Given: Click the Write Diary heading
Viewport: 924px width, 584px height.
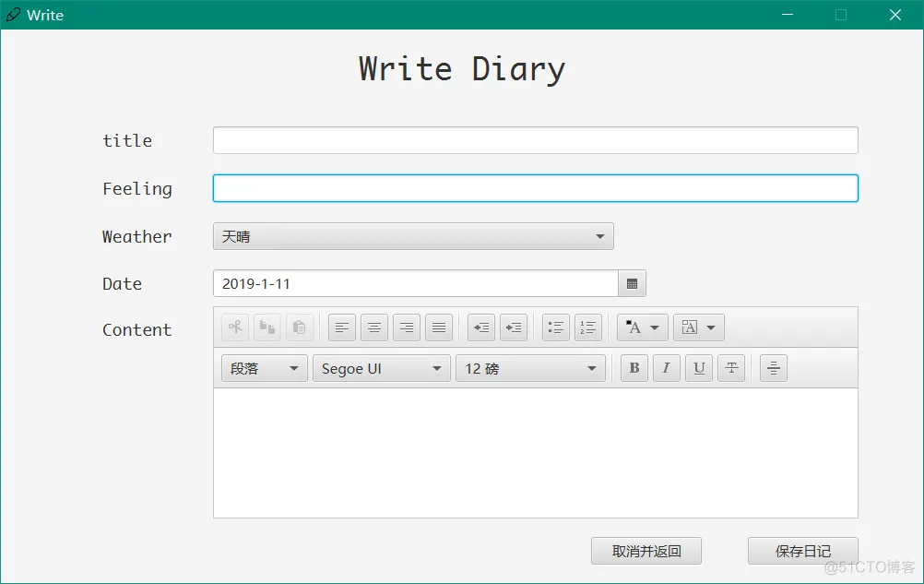Looking at the screenshot, I should click(x=462, y=69).
